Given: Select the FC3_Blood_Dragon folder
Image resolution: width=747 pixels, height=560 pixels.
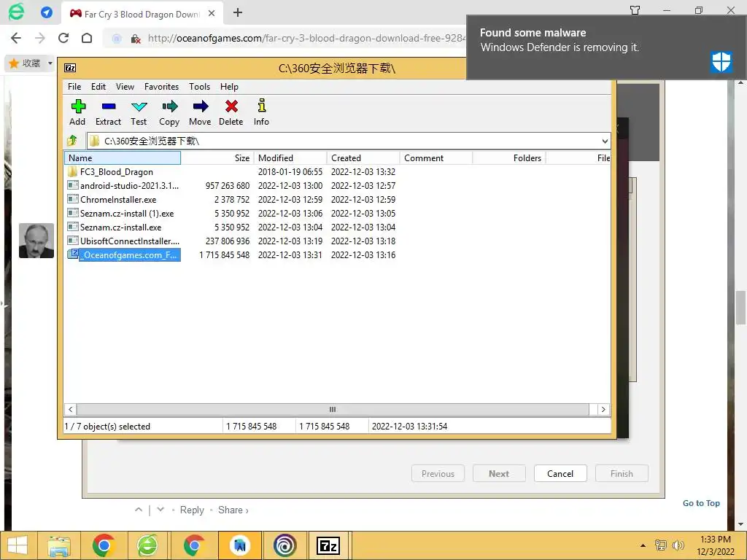Looking at the screenshot, I should (116, 172).
